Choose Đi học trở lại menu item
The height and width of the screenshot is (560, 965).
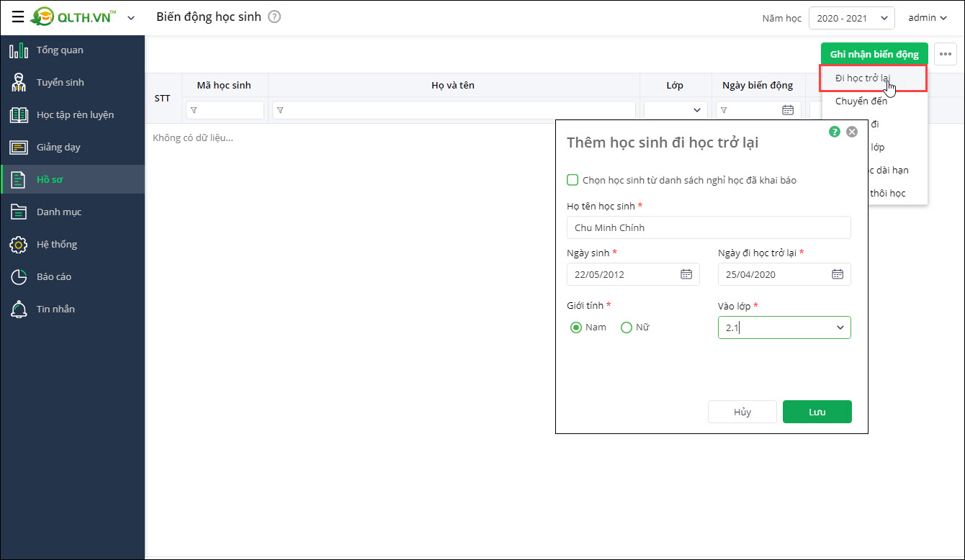(863, 78)
